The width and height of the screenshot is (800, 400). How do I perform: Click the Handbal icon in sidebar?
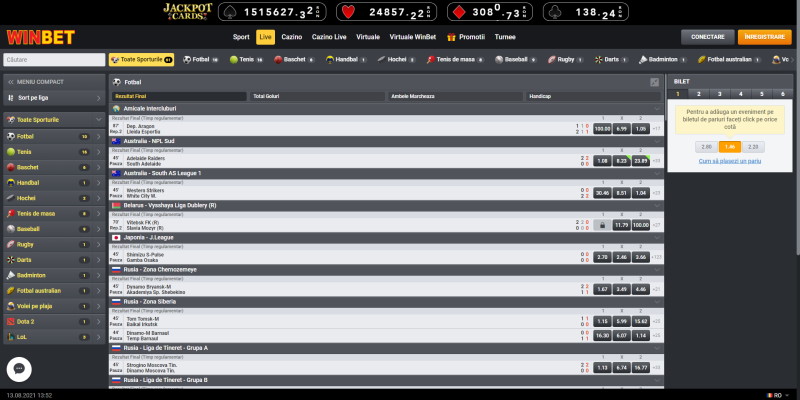click(11, 183)
